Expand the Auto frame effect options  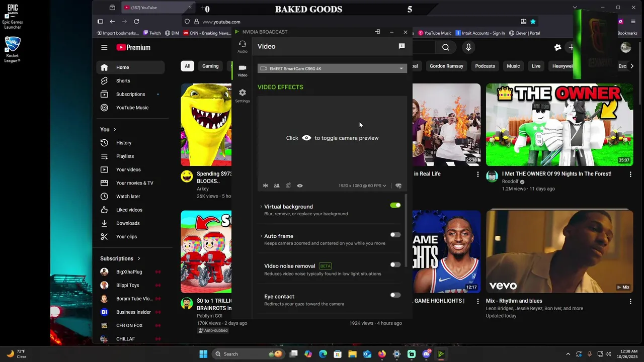261,236
